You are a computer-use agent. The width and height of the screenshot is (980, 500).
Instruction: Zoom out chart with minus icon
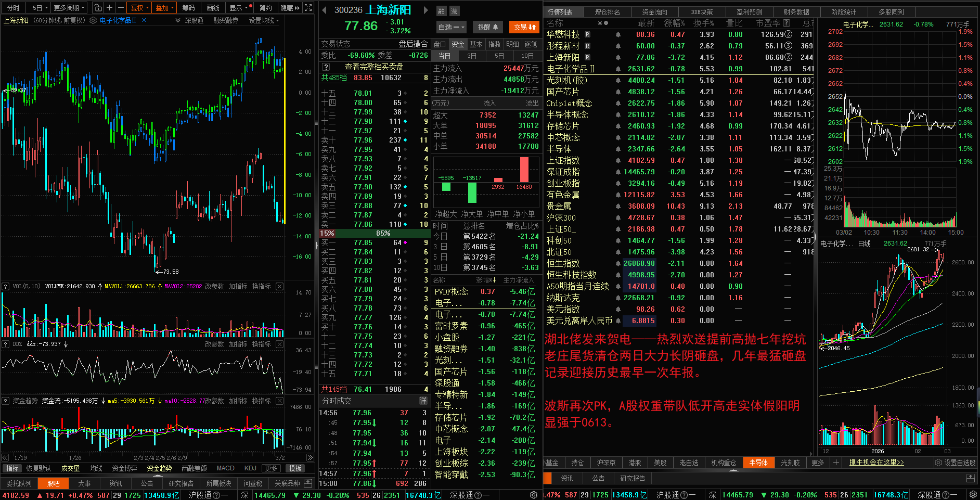[x=121, y=8]
